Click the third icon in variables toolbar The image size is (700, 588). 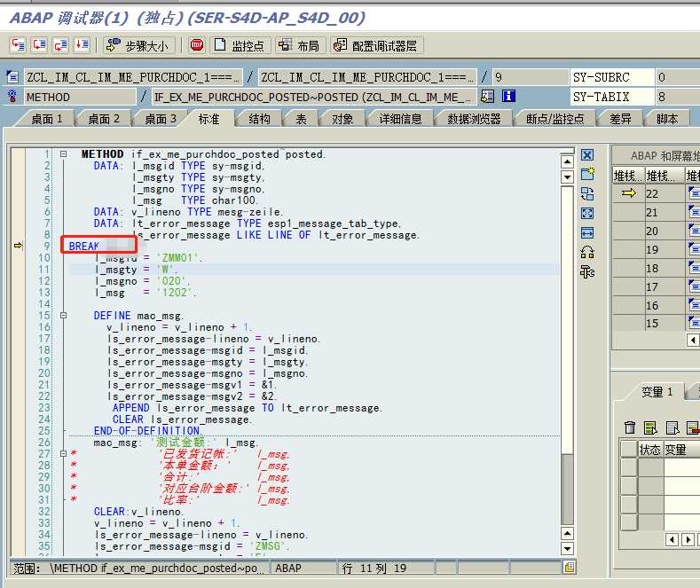coord(672,427)
